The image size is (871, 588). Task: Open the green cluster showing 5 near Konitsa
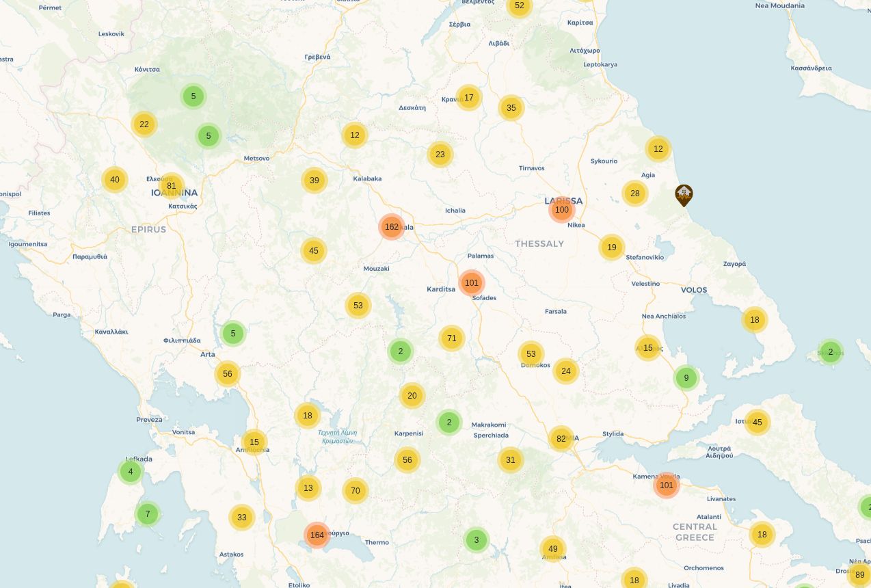tap(193, 96)
